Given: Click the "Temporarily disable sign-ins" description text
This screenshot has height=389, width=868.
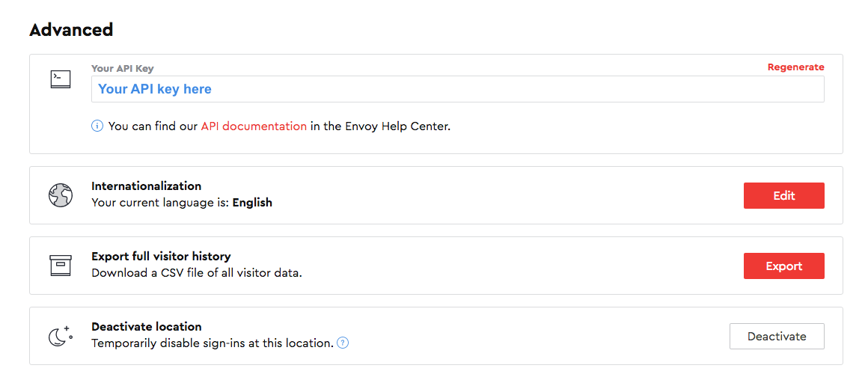Looking at the screenshot, I should click(212, 343).
